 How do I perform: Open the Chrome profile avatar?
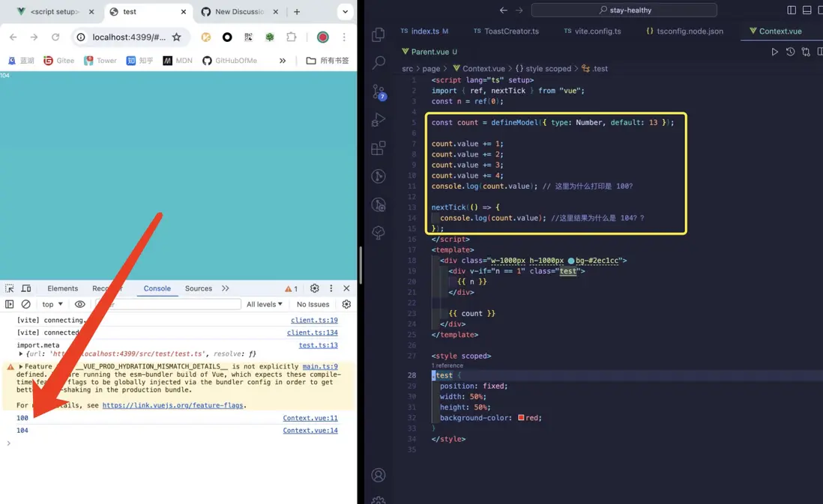click(323, 37)
